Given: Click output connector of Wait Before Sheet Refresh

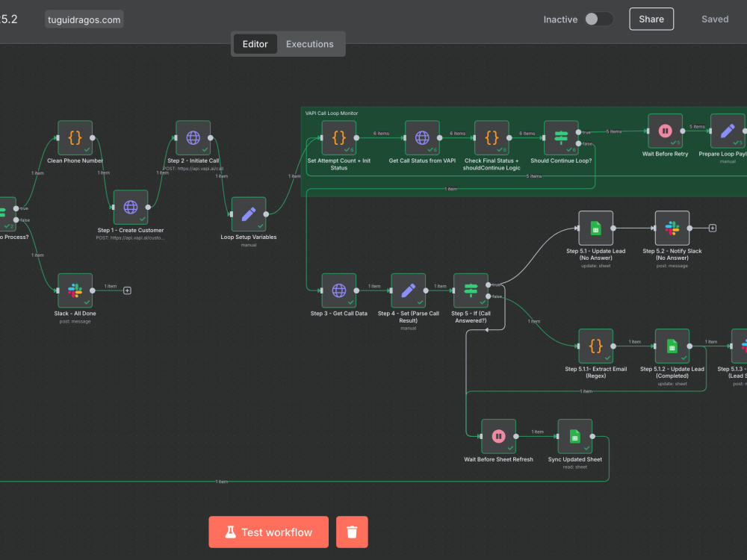Looking at the screenshot, I should (x=516, y=436).
